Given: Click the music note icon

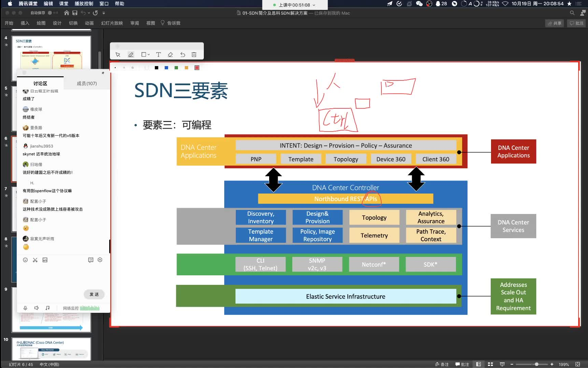Looking at the screenshot, I should (48, 308).
